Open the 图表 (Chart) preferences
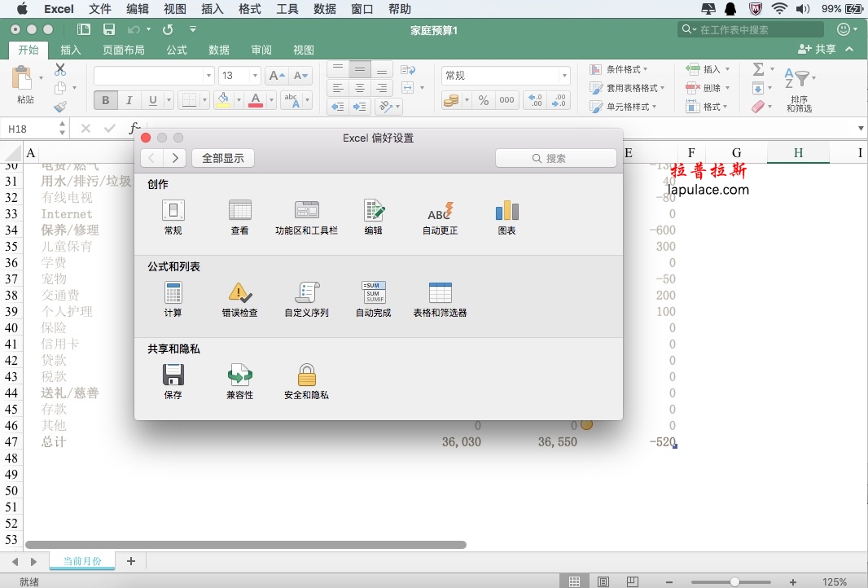This screenshot has height=588, width=868. [x=506, y=217]
